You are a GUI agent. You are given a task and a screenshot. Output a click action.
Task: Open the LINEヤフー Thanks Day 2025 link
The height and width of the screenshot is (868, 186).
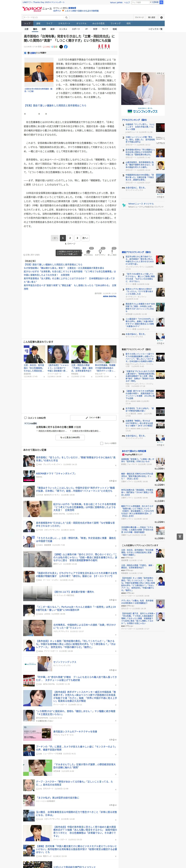click(x=44, y=2)
